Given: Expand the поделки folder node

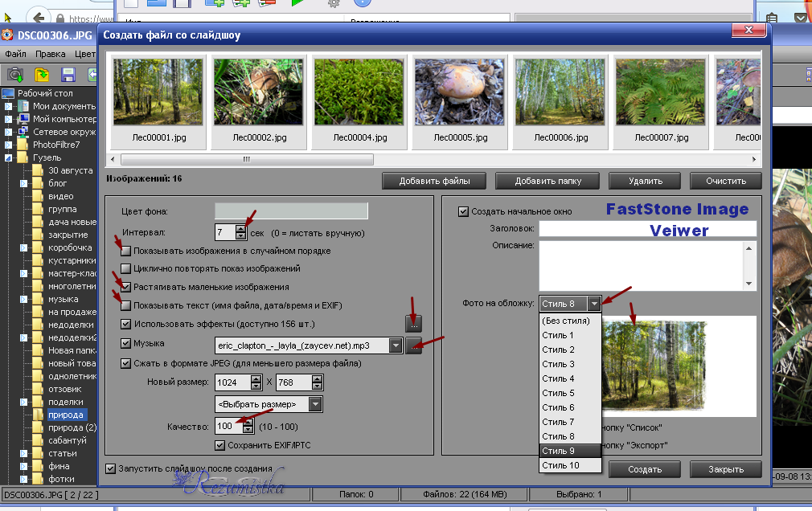Looking at the screenshot, I should click(23, 402).
